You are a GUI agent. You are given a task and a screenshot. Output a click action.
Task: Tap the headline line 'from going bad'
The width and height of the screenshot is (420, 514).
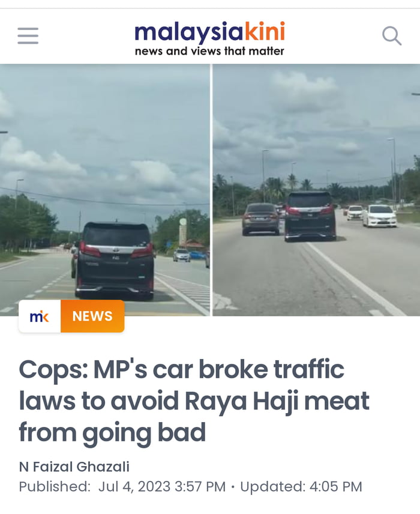pos(112,433)
